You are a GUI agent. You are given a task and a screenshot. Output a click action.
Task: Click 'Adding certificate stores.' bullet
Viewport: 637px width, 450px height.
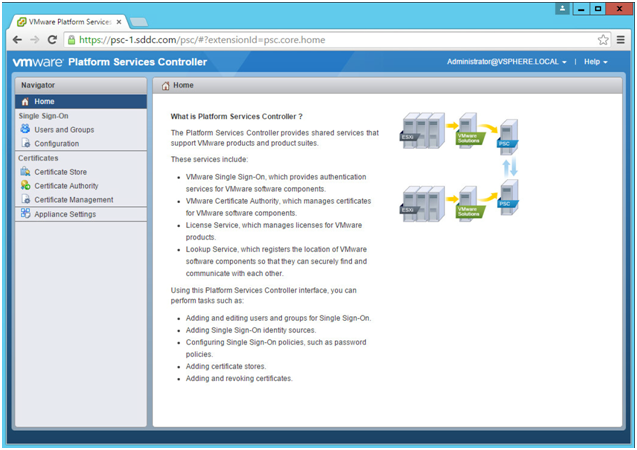[226, 366]
